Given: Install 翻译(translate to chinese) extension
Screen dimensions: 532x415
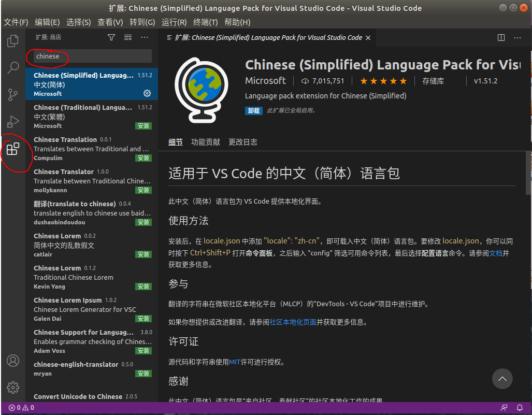Looking at the screenshot, I should 143,222.
